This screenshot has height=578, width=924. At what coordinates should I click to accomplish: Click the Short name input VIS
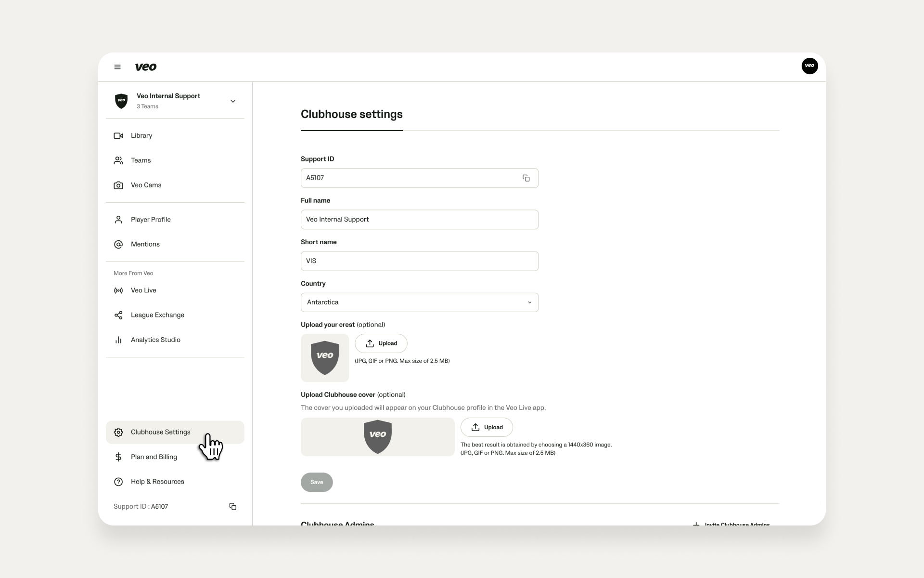click(420, 261)
